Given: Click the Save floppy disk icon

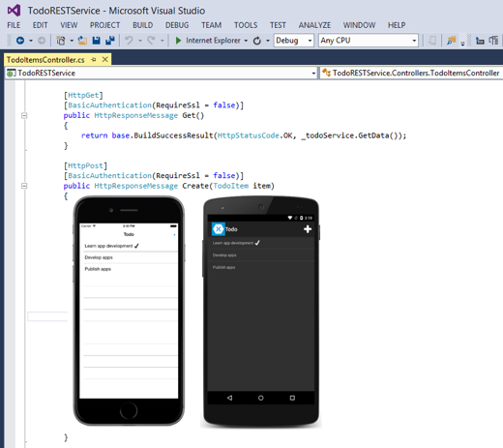Looking at the screenshot, I should 96,41.
